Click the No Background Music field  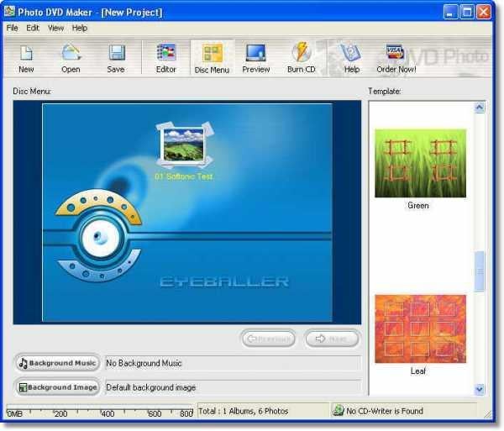(233, 363)
